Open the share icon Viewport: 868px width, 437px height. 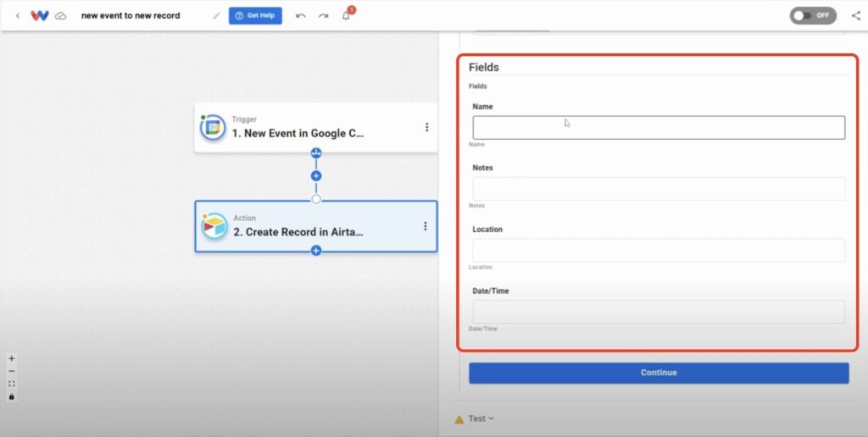tap(856, 15)
